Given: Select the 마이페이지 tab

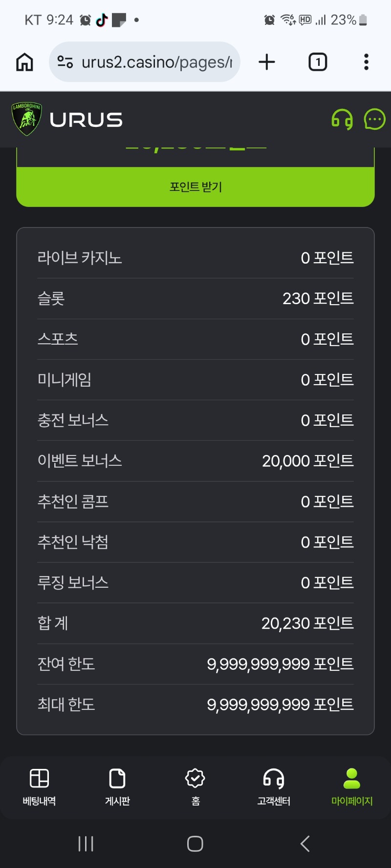Looking at the screenshot, I should (352, 786).
